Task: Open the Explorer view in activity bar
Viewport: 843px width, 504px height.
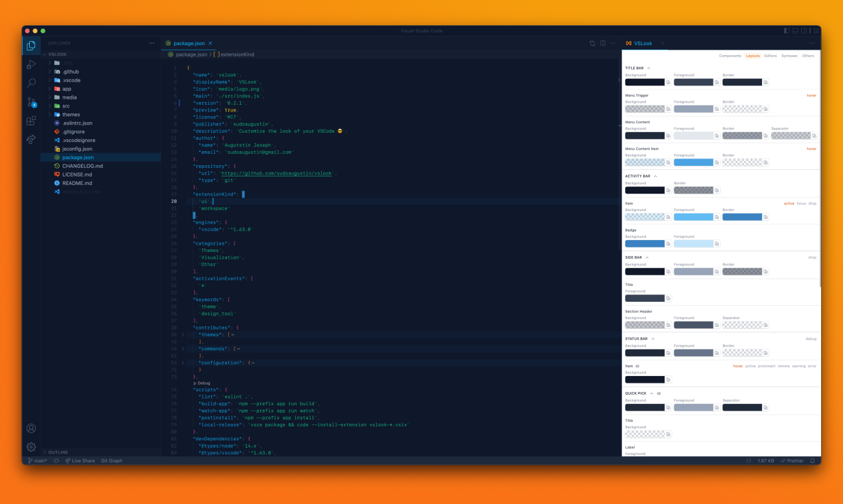Action: pyautogui.click(x=31, y=46)
